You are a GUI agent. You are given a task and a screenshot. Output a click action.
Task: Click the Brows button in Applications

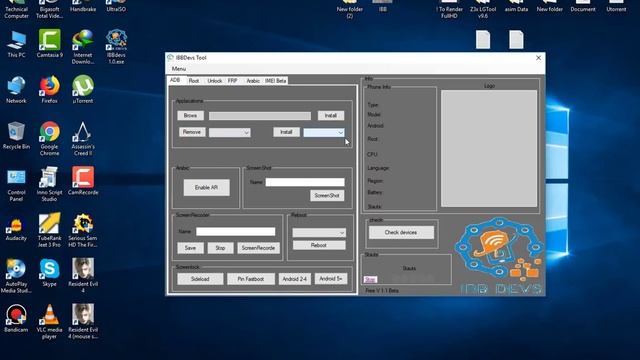[x=191, y=116]
